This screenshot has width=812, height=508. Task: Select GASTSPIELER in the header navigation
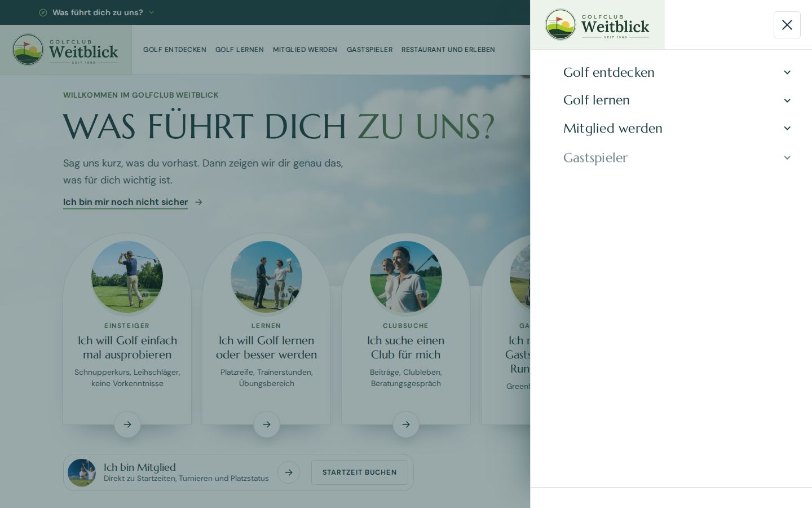pyautogui.click(x=369, y=50)
